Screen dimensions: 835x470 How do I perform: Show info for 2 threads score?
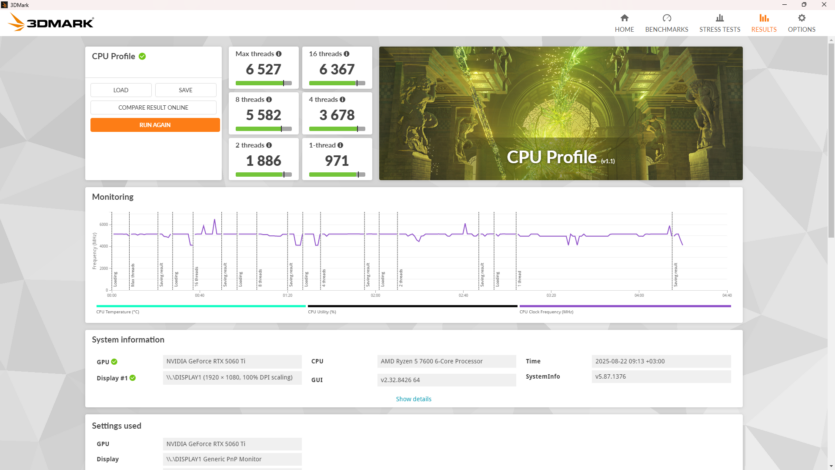(x=269, y=145)
